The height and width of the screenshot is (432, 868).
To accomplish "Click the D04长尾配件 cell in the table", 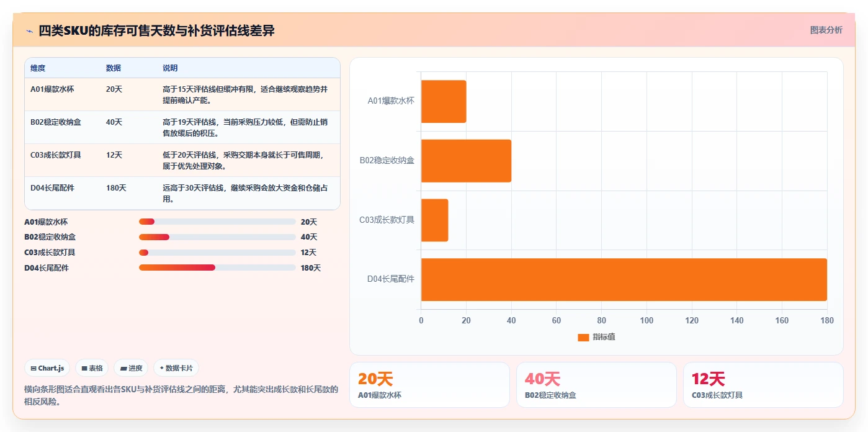I will [52, 187].
